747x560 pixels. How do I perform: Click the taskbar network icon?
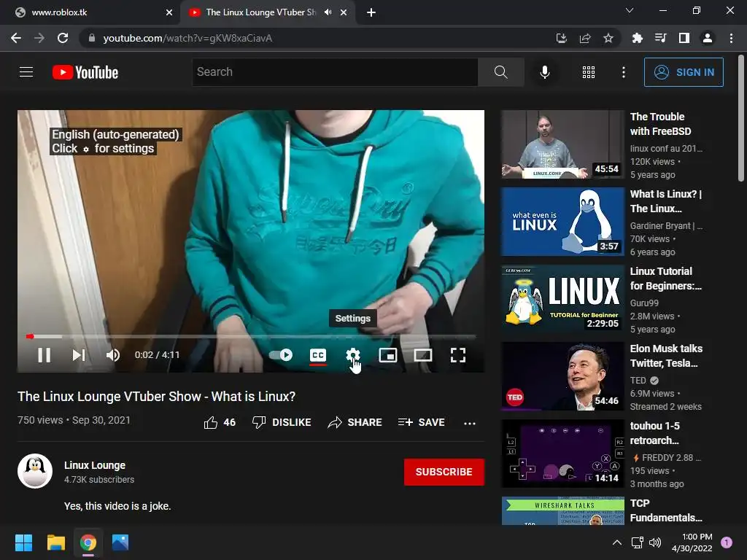637,542
